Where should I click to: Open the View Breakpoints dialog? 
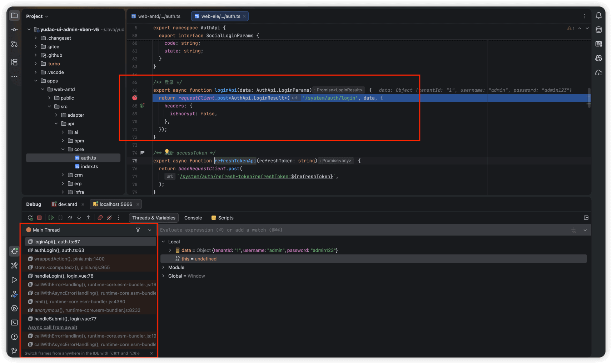[x=100, y=218]
